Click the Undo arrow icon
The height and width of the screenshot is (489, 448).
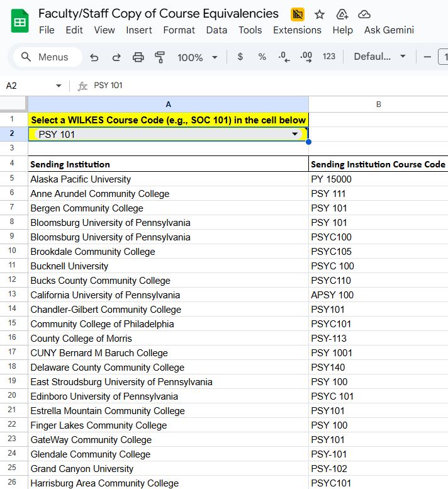94,57
